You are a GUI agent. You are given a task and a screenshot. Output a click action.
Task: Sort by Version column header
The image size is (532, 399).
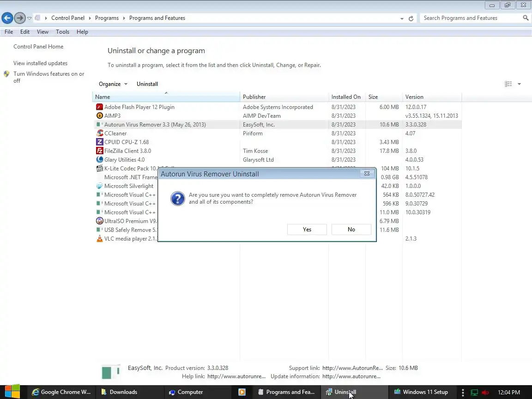pos(432,97)
